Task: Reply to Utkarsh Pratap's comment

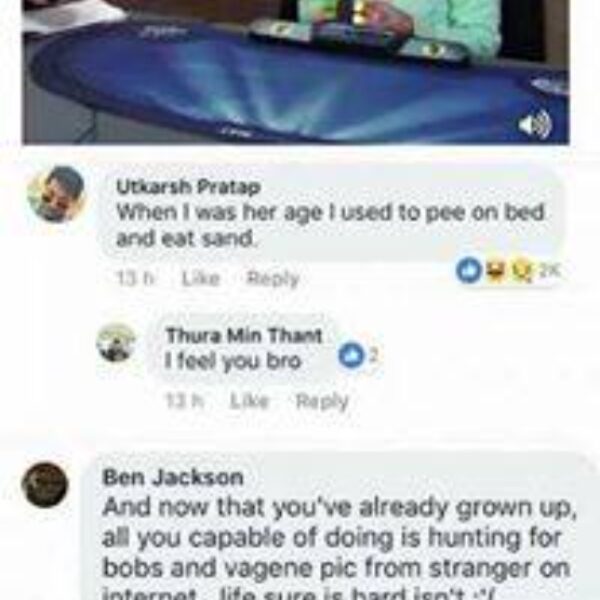Action: click(x=272, y=279)
